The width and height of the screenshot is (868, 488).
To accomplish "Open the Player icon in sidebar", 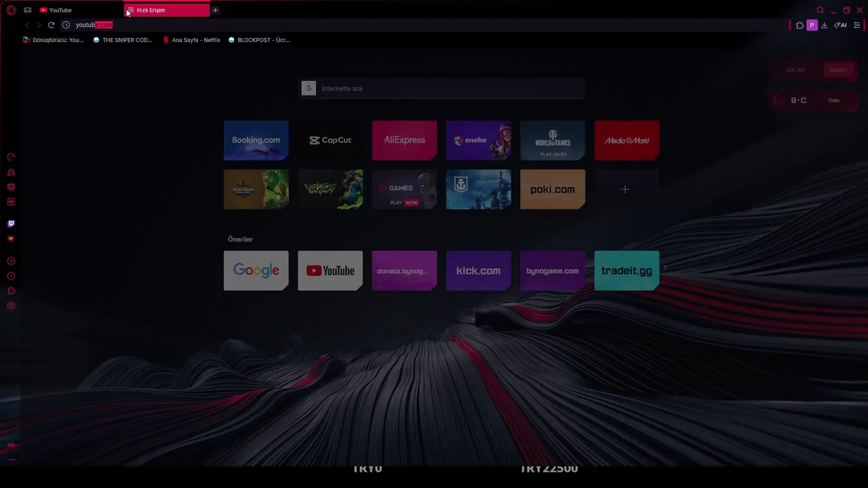I will tap(11, 261).
